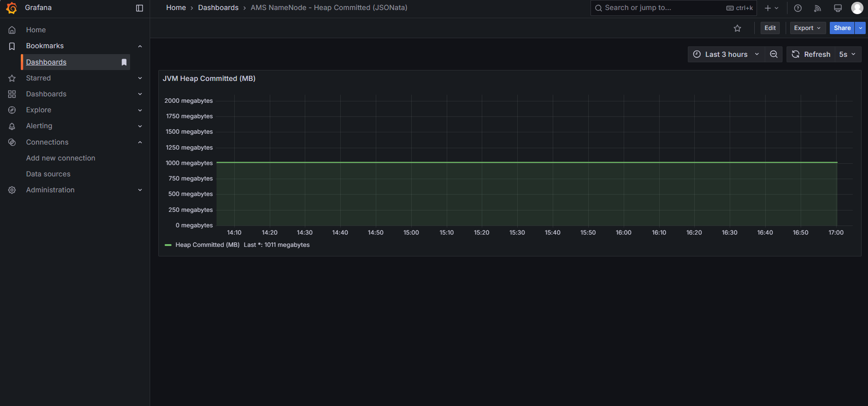Screen dimensions: 868x406
Task: Click the Starred star icon in sidebar
Action: [x=12, y=78]
